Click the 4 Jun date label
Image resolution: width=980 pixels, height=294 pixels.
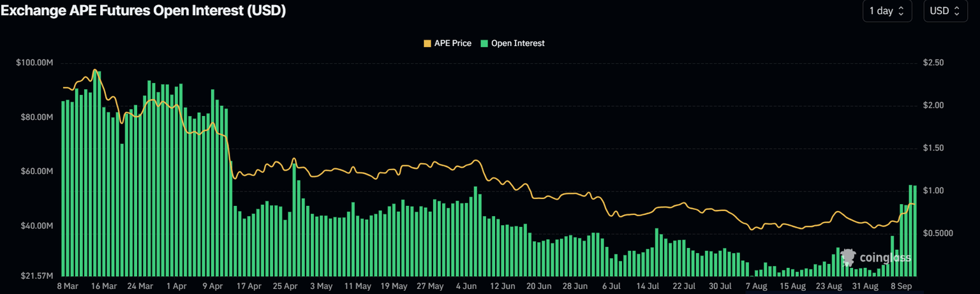465,286
